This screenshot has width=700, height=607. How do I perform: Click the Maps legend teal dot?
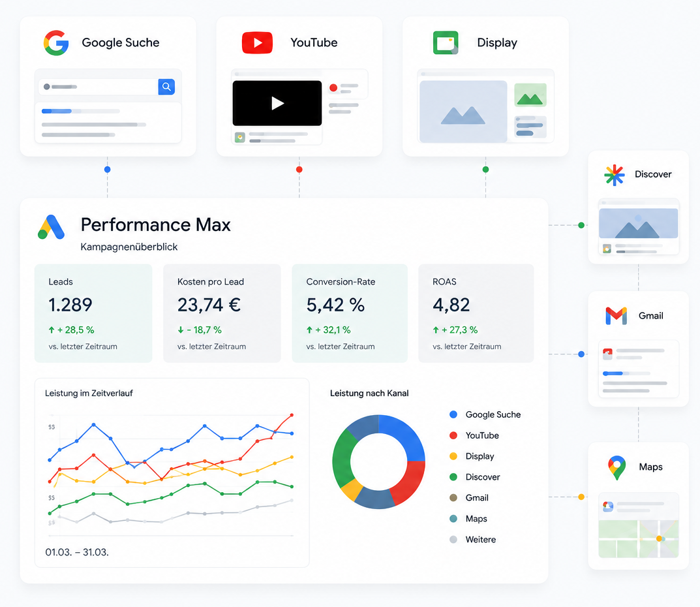453,519
